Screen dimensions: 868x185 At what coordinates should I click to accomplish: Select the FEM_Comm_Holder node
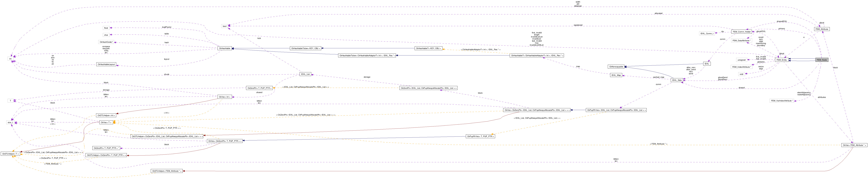coord(741,32)
